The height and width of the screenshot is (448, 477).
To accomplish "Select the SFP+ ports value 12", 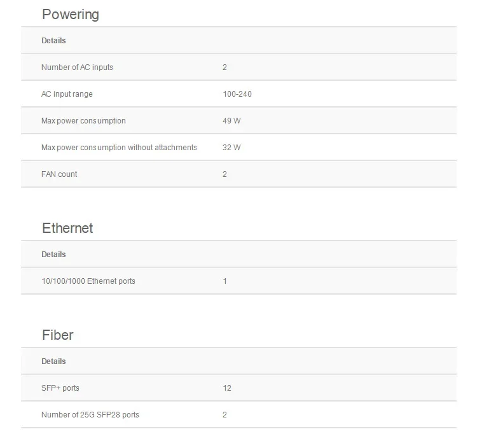I will pos(227,388).
